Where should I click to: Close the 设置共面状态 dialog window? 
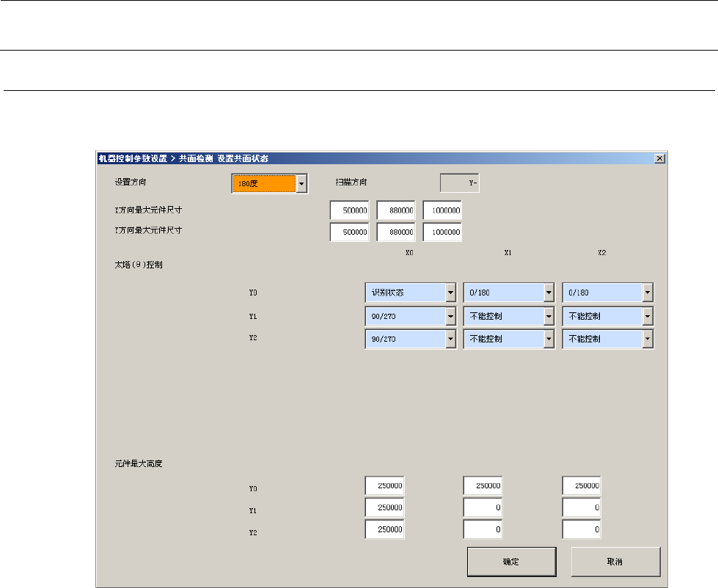tap(659, 158)
